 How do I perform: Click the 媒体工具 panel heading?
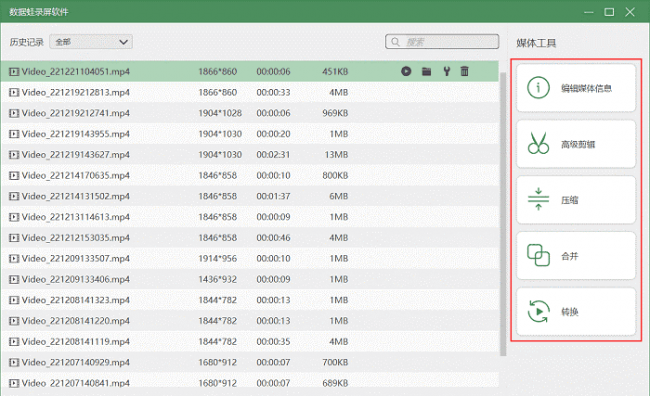click(536, 43)
